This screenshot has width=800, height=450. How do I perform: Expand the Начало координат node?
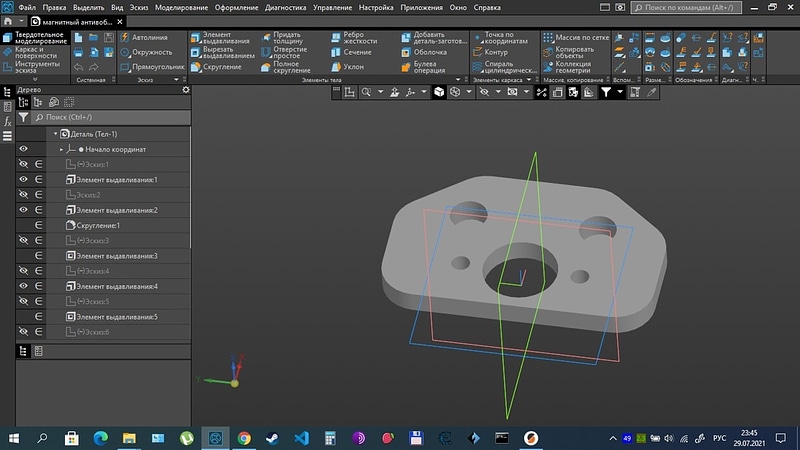tap(61, 149)
